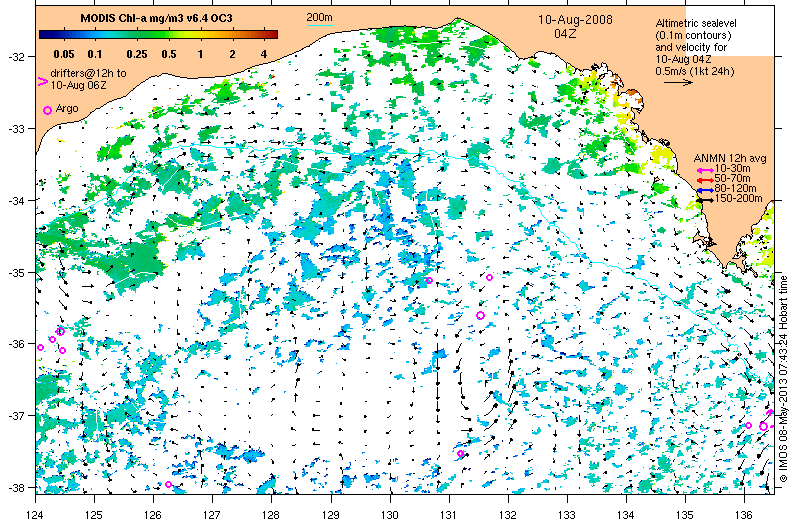Click the longitude axis label 127
Image resolution: width=800 pixels, height=520 pixels.
click(x=212, y=514)
